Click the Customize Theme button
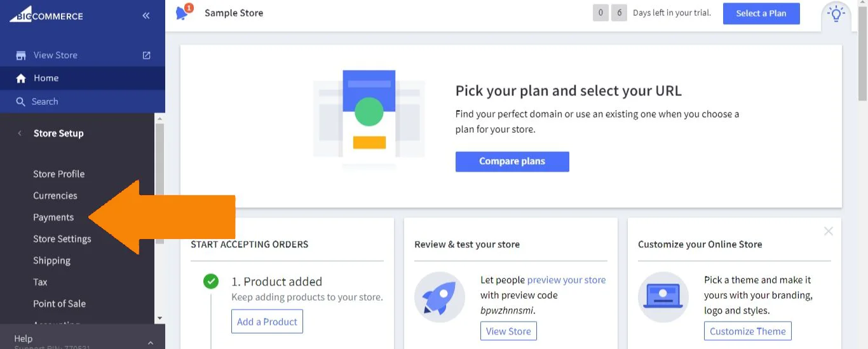 click(x=747, y=331)
